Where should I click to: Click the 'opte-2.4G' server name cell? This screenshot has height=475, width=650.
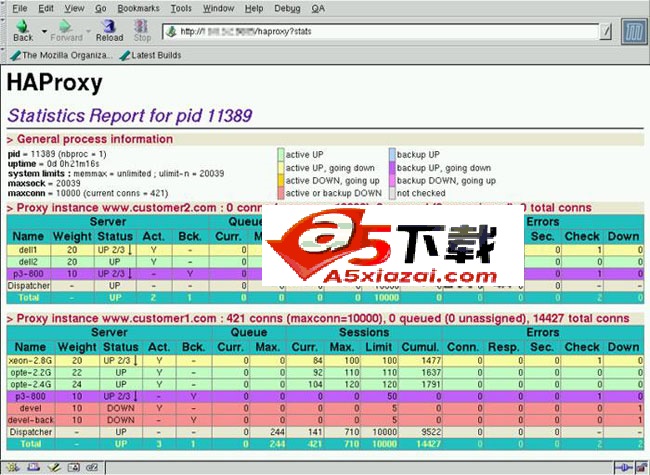pos(31,385)
